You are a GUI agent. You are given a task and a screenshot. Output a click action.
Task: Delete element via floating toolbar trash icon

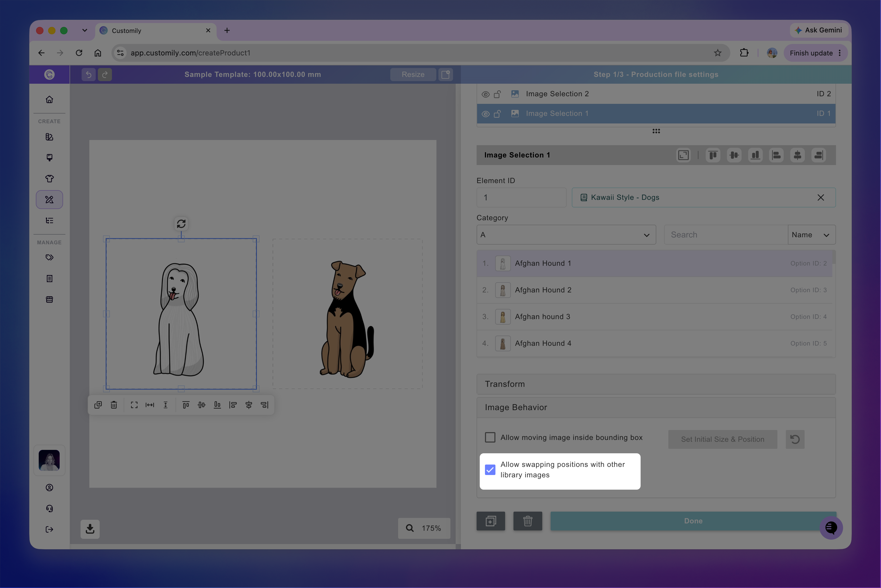[114, 405]
